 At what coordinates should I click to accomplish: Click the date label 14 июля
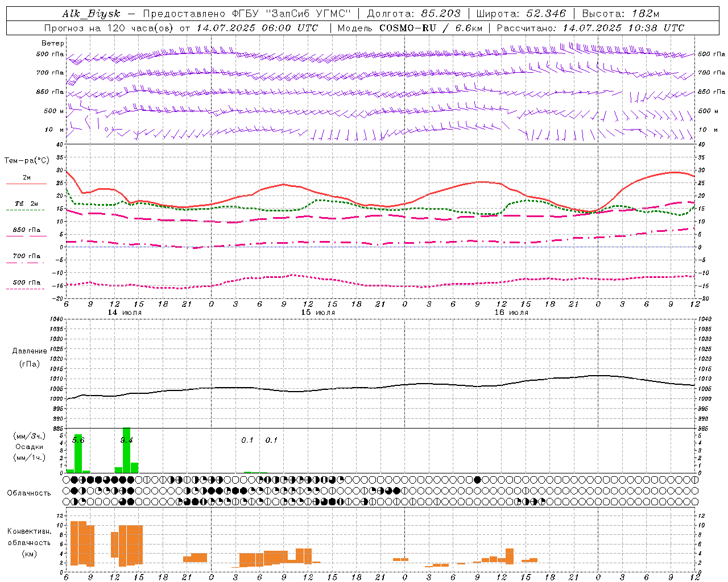[125, 313]
